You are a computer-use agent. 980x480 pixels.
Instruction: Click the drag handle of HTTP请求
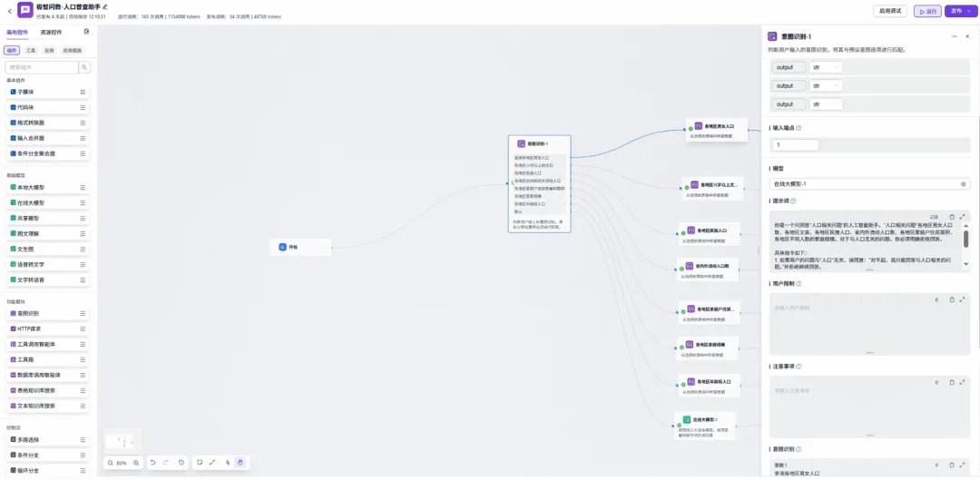coord(83,328)
